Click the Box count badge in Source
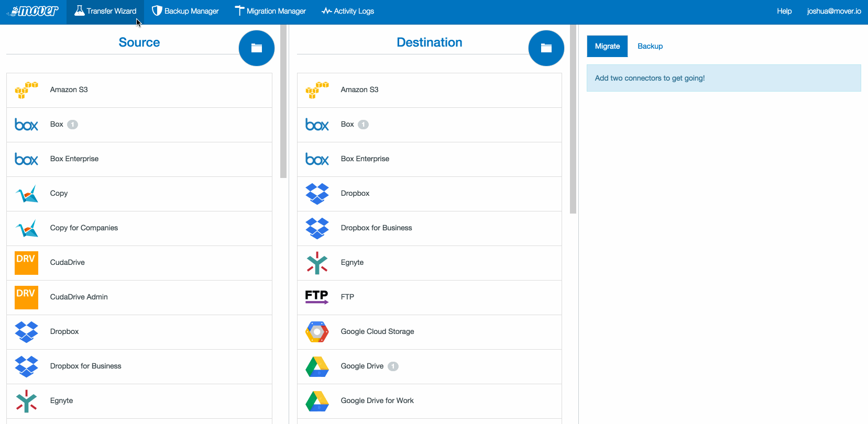 tap(73, 125)
